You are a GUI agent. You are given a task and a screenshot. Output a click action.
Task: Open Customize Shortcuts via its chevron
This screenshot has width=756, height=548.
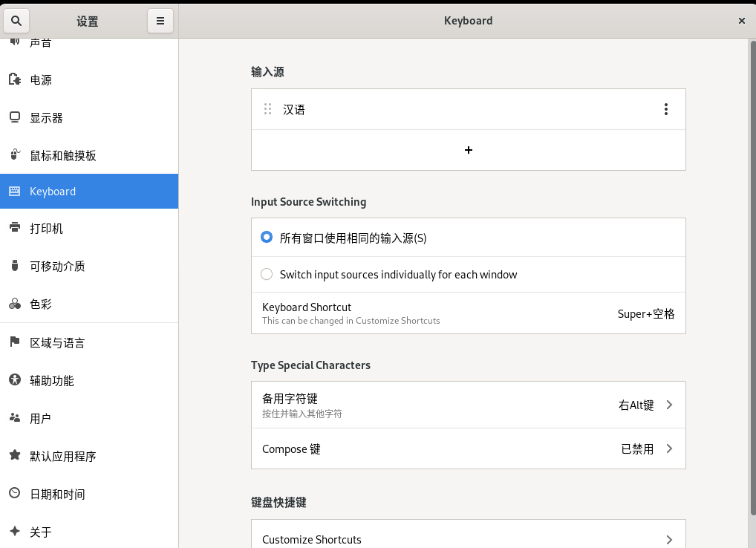click(668, 540)
